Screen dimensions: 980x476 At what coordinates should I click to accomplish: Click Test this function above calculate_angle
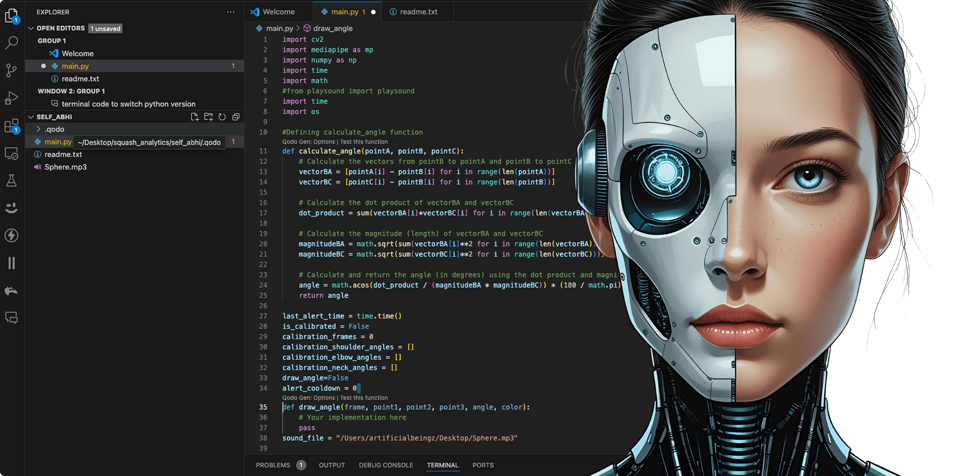(364, 142)
